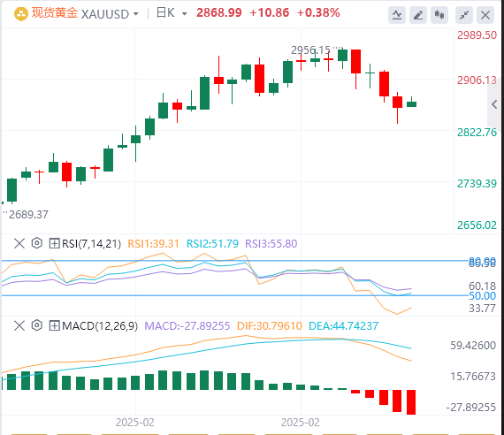The height and width of the screenshot is (435, 504).
Task: Open the indicator line chart icon
Action: tap(397, 14)
